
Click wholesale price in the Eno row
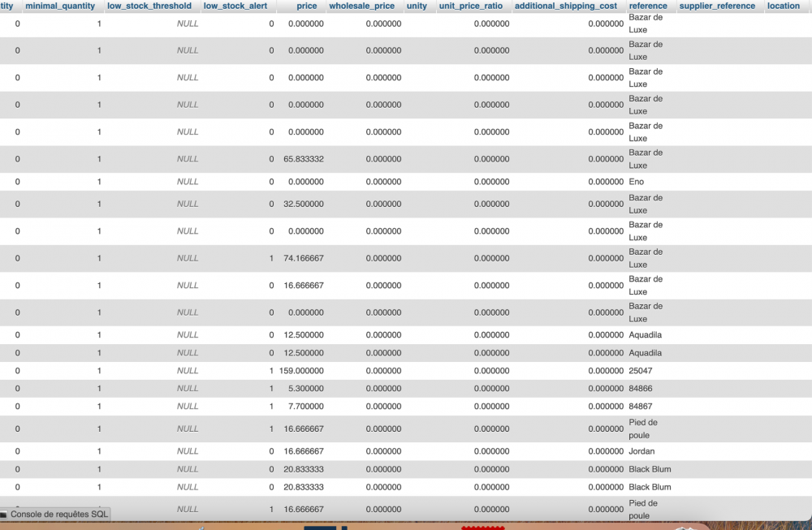(383, 182)
